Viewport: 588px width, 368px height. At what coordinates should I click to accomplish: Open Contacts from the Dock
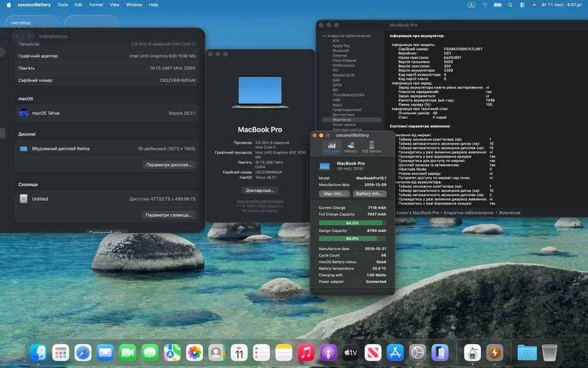(x=217, y=353)
